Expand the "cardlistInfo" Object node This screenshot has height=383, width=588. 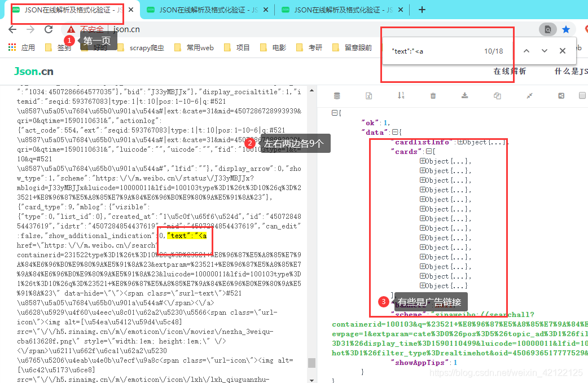click(x=460, y=142)
